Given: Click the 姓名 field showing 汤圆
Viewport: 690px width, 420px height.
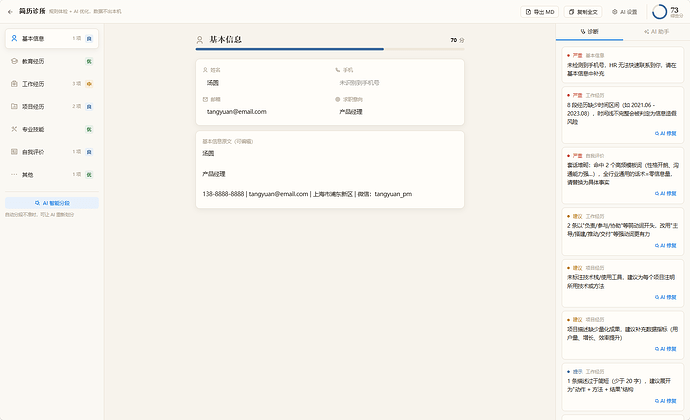Looking at the screenshot, I should (x=264, y=83).
